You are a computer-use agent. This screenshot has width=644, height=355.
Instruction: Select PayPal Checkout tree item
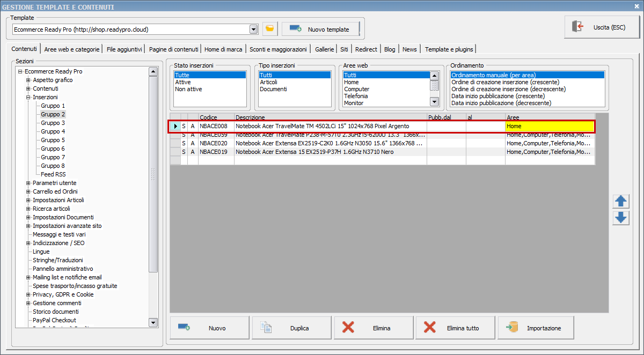coord(55,320)
